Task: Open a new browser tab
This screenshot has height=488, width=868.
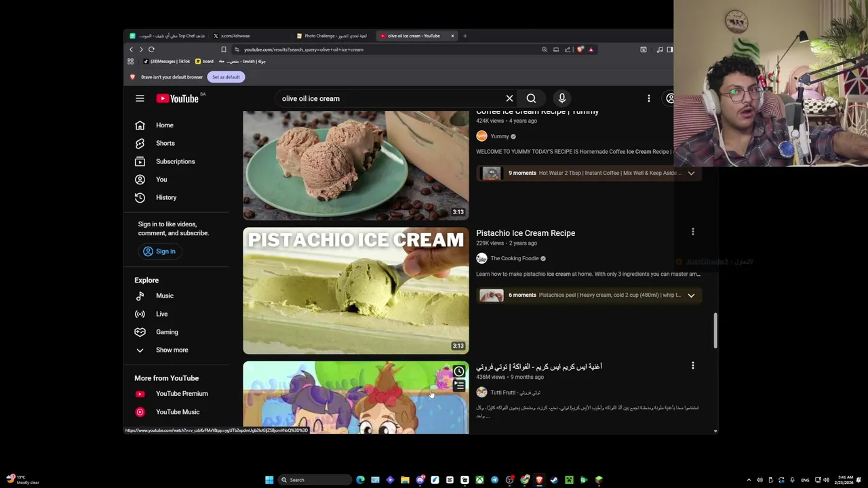Action: pyautogui.click(x=465, y=36)
